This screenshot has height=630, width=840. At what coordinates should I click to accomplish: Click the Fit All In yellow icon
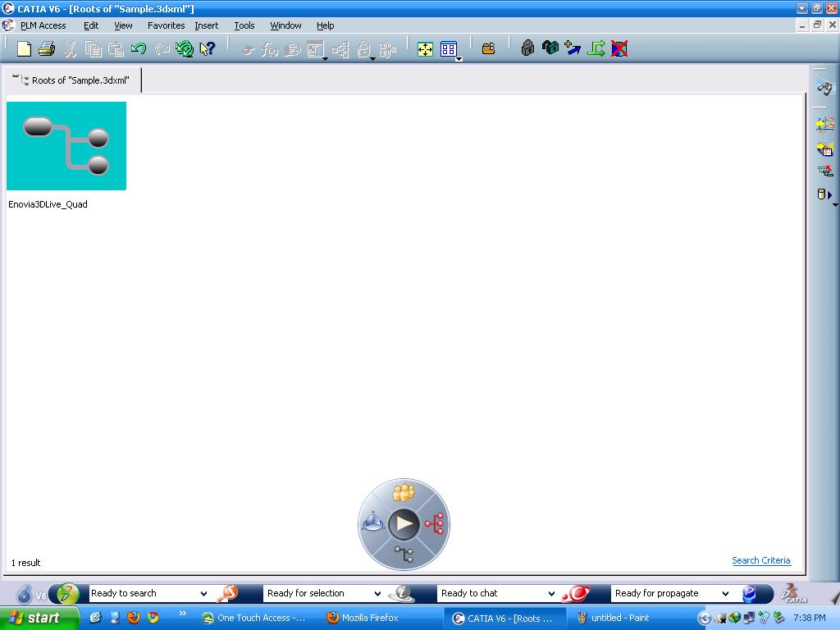(x=425, y=49)
